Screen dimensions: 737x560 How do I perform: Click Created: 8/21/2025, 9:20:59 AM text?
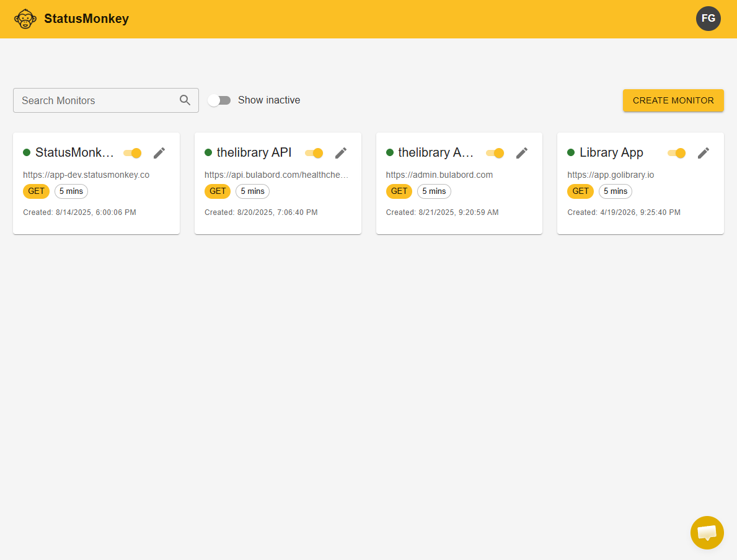[443, 212]
